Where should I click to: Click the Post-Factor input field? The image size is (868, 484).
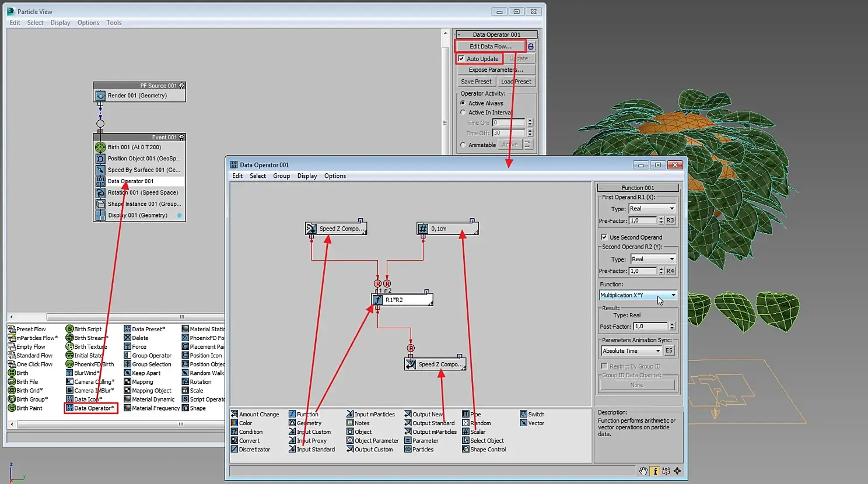[650, 327]
